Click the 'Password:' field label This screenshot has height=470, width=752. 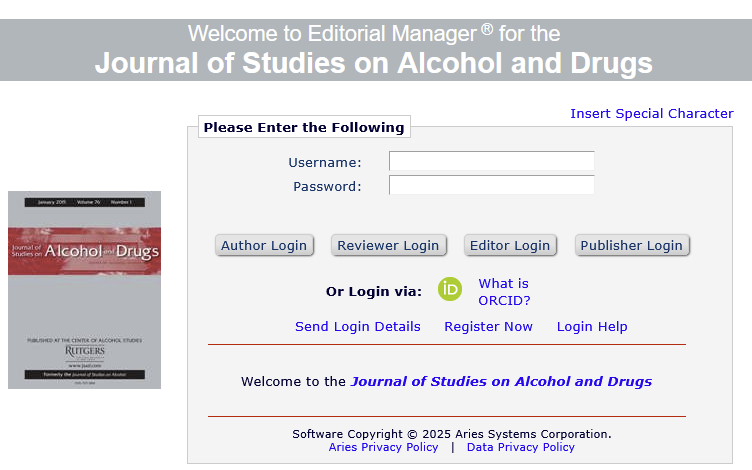point(327,187)
